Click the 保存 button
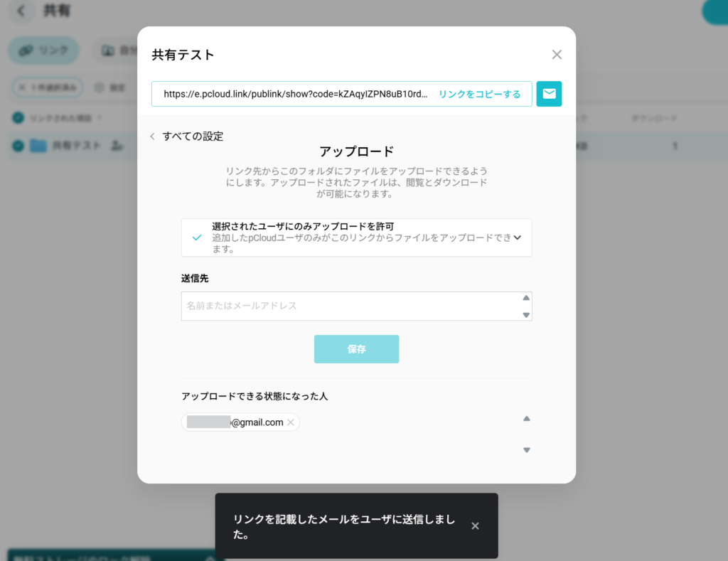728x561 pixels. coord(356,349)
